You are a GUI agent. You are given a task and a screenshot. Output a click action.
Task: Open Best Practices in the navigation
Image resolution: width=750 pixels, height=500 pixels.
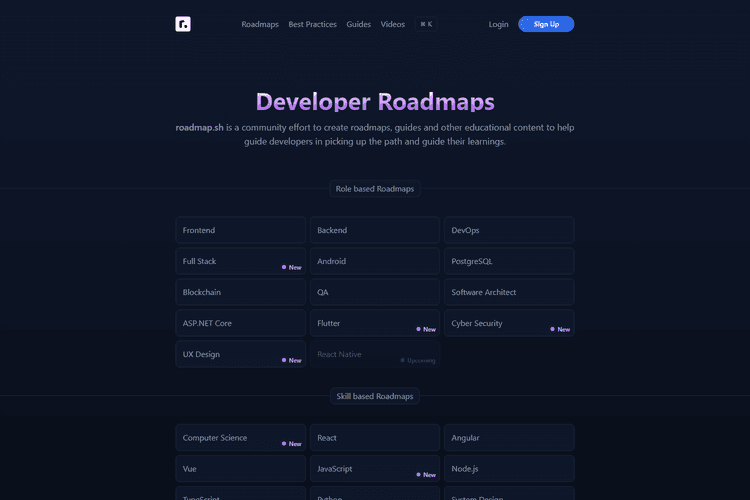(x=312, y=24)
